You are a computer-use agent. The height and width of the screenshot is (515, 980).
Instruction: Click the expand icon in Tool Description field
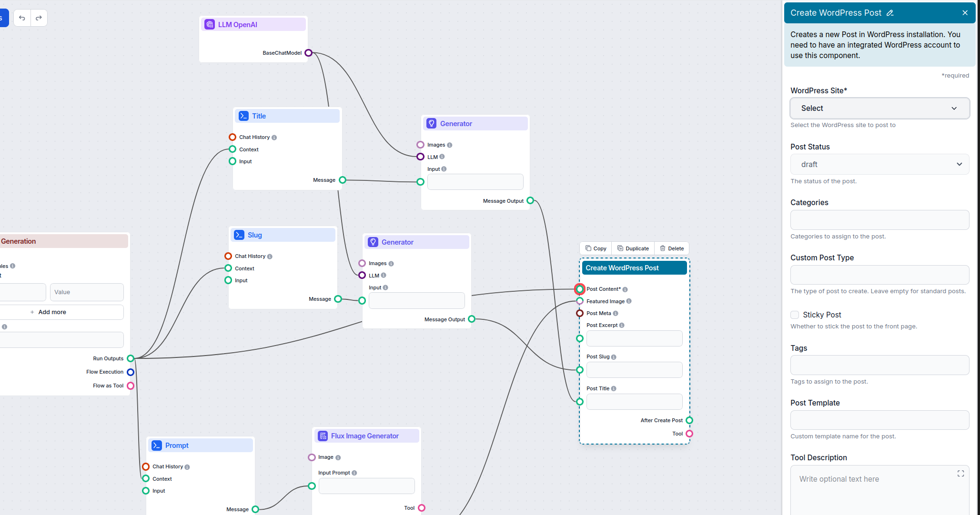960,474
